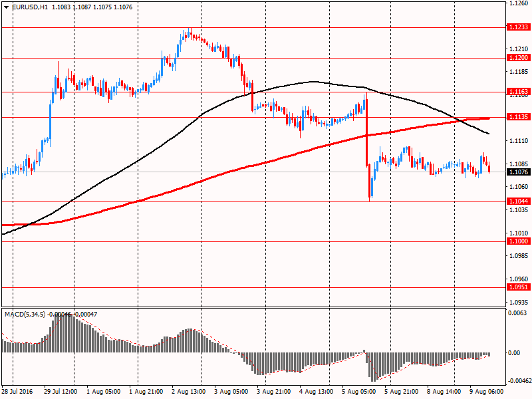Select the 1.1135 horizontal level price label
Screen dimensions: 532x399
tap(519, 117)
